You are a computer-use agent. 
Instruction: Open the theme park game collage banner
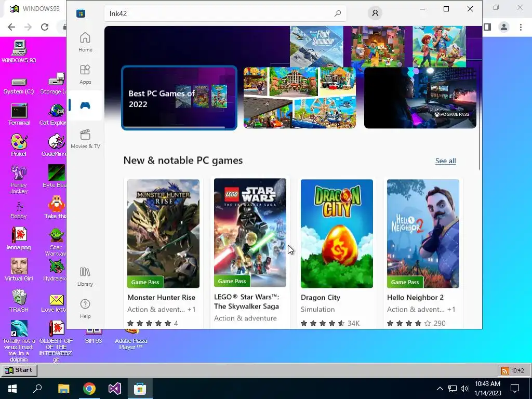point(300,98)
